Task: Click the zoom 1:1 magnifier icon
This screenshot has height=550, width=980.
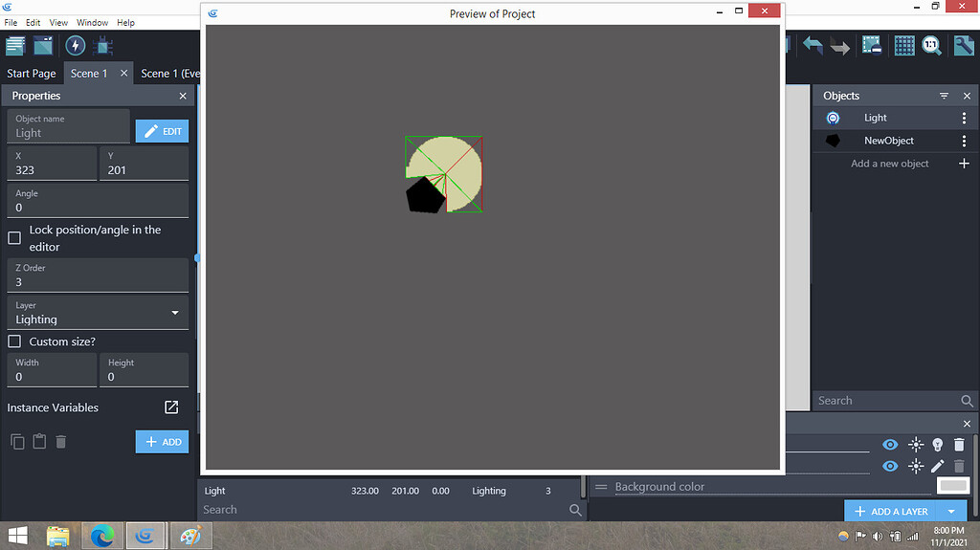Action: (x=931, y=46)
